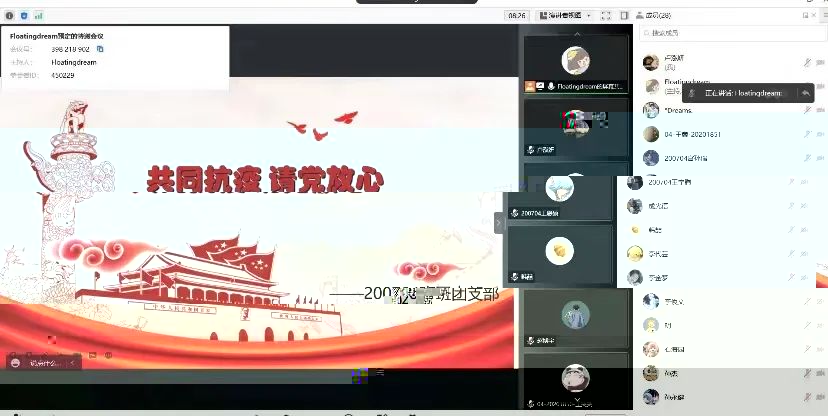Viewport: 828px width, 416px height.
Task: Open the emoji icon in chat box
Action: [x=15, y=363]
